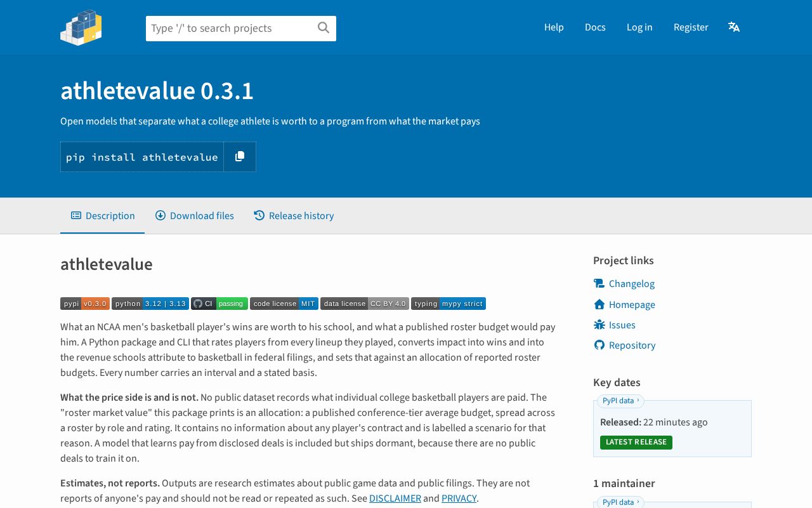The width and height of the screenshot is (812, 508).
Task: Click the LATEST RELEASE label
Action: (636, 442)
